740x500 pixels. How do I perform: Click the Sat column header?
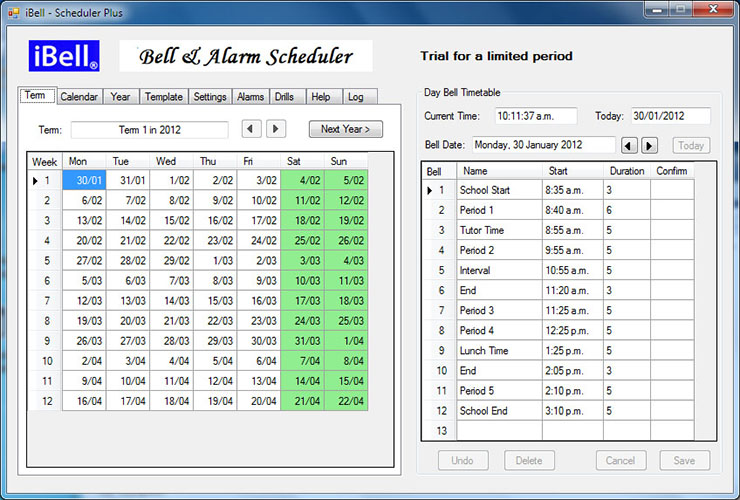[x=303, y=161]
